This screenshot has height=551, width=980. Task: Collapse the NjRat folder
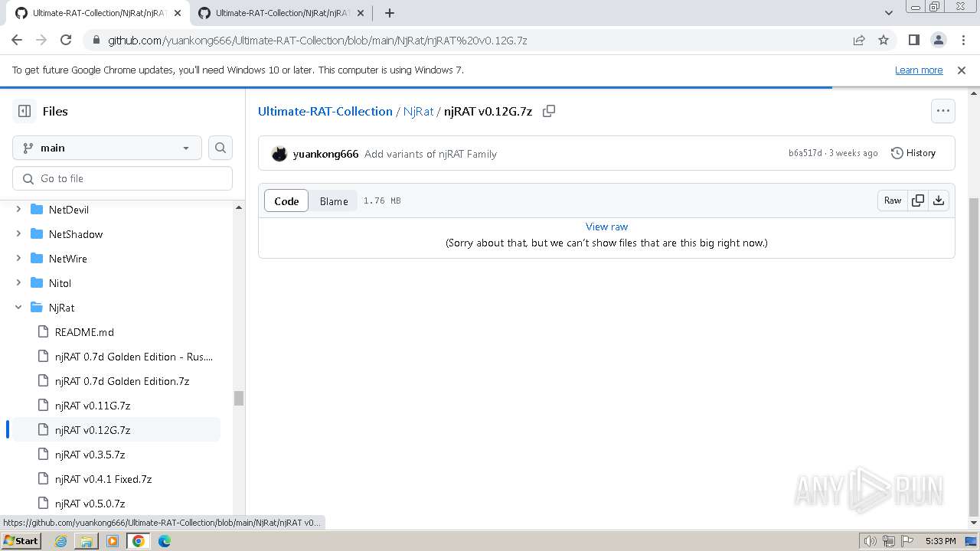pos(18,307)
